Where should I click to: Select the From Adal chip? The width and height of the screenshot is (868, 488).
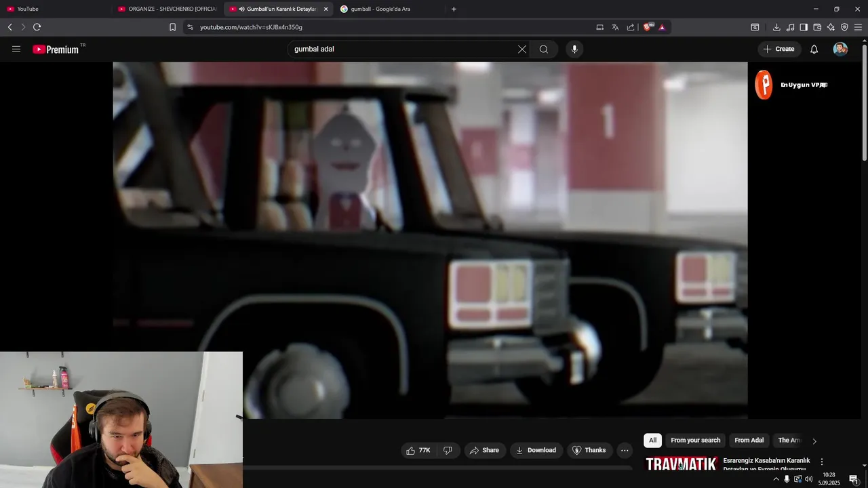pyautogui.click(x=749, y=441)
